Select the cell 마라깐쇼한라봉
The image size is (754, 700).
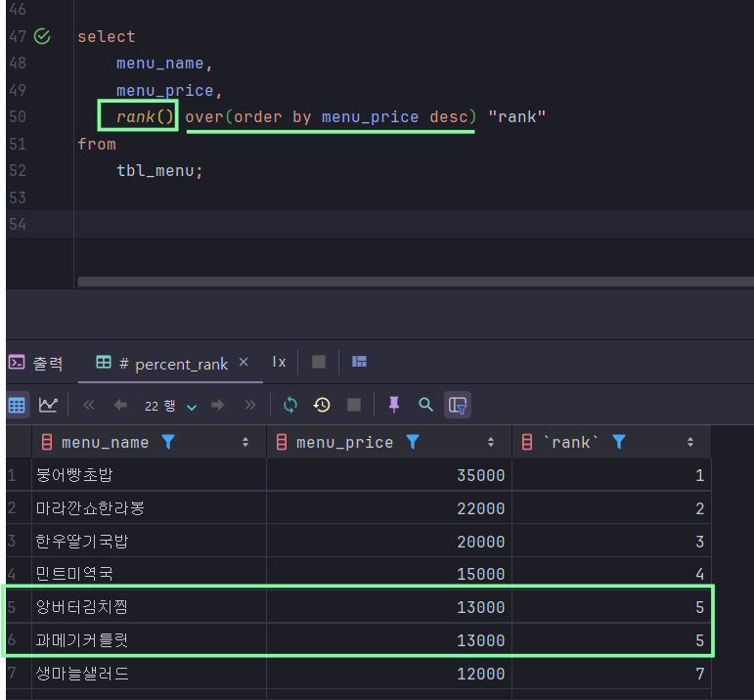point(149,508)
